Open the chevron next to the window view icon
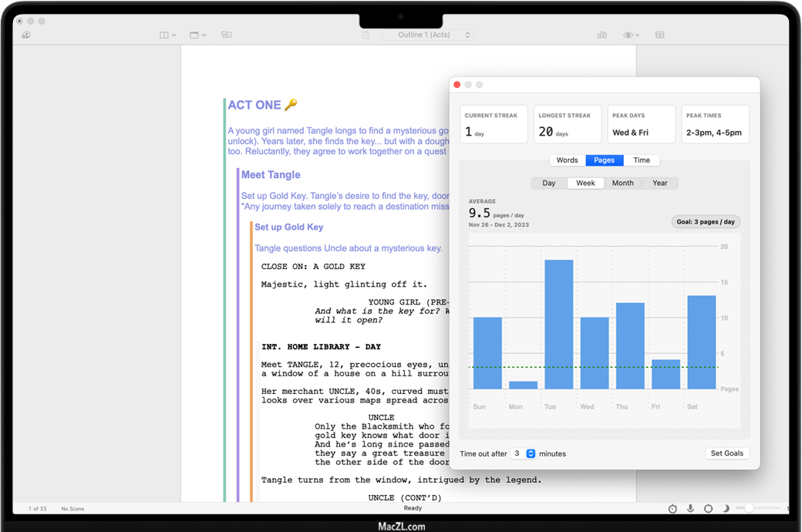The width and height of the screenshot is (802, 532). click(x=204, y=35)
